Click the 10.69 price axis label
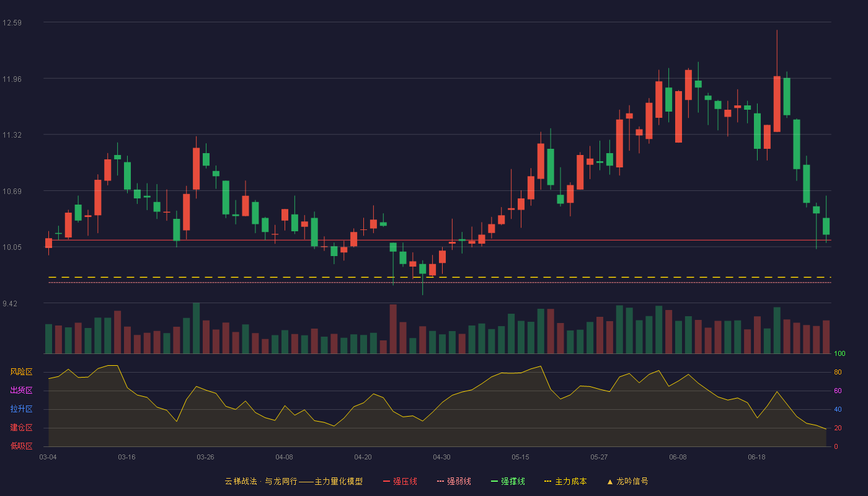This screenshot has width=868, height=496. (x=12, y=191)
